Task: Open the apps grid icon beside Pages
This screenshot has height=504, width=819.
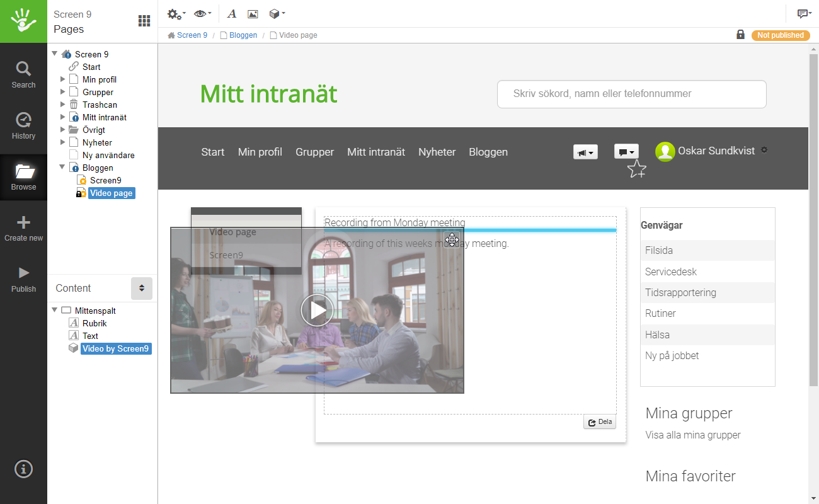Action: tap(144, 21)
